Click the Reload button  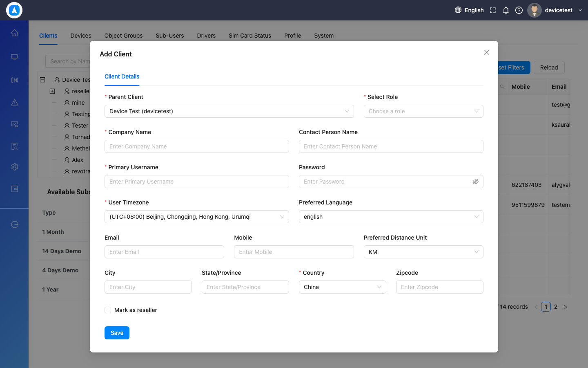tap(549, 67)
